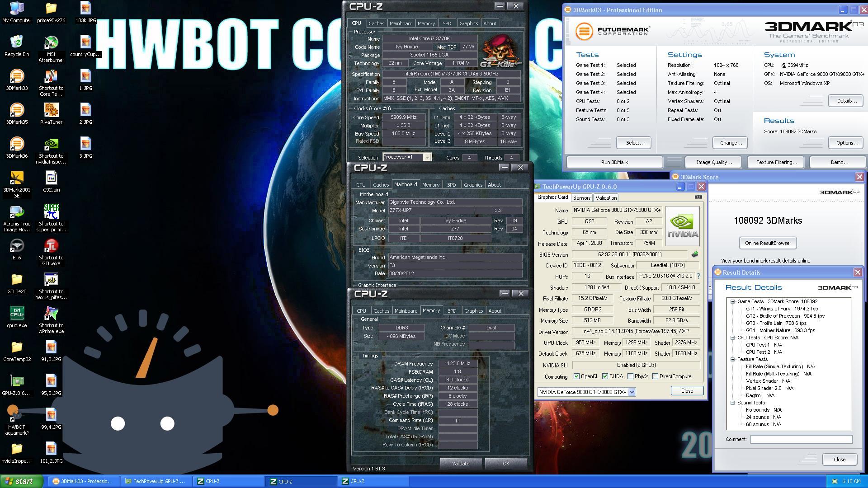Collapse the Sound Tests tree node

733,403
